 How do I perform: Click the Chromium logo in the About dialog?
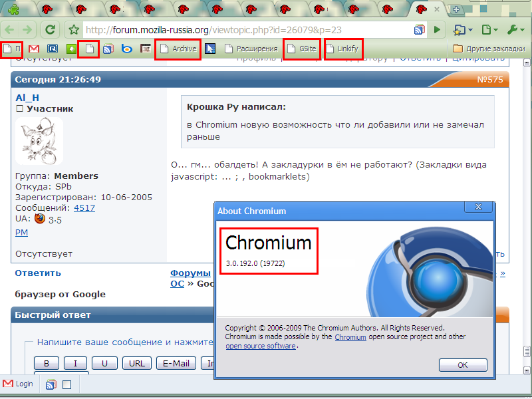pyautogui.click(x=431, y=272)
